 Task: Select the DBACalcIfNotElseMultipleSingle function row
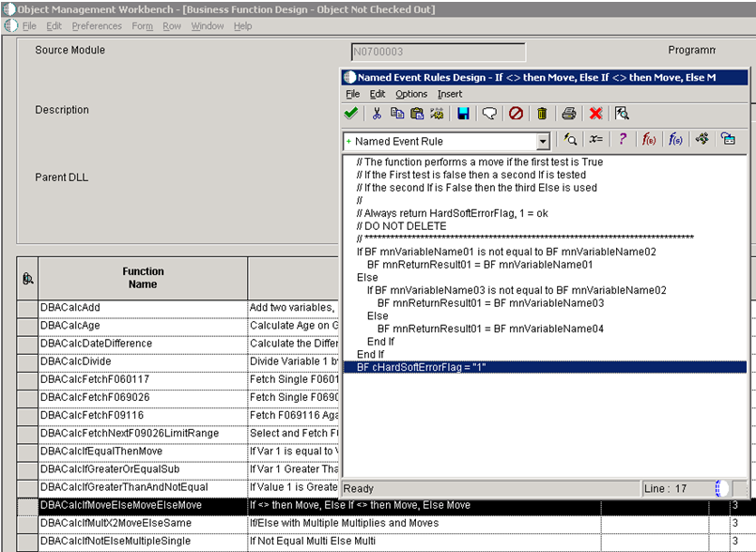point(142,542)
